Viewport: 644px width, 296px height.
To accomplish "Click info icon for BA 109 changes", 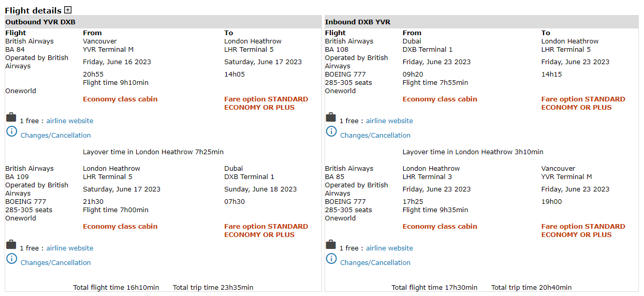I will [11, 259].
